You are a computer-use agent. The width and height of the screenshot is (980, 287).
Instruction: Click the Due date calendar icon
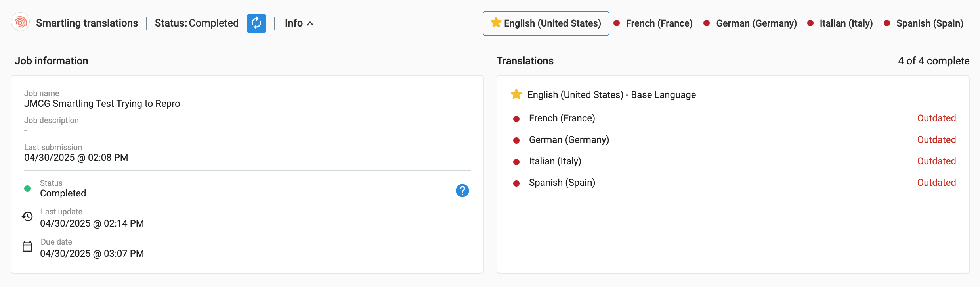27,247
